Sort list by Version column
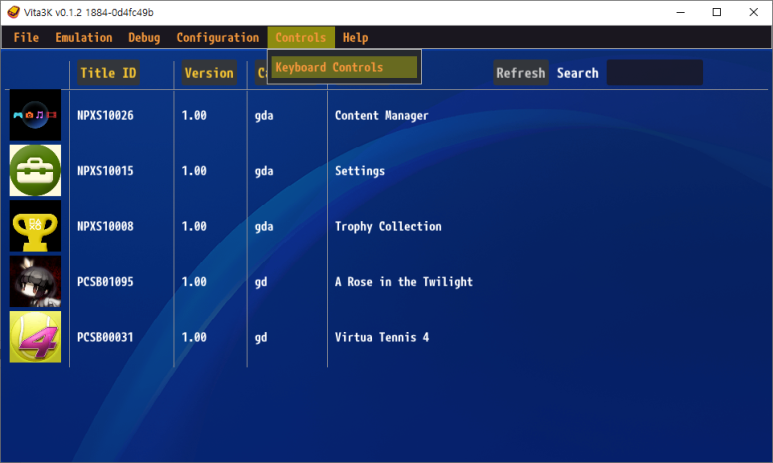 pyautogui.click(x=209, y=73)
